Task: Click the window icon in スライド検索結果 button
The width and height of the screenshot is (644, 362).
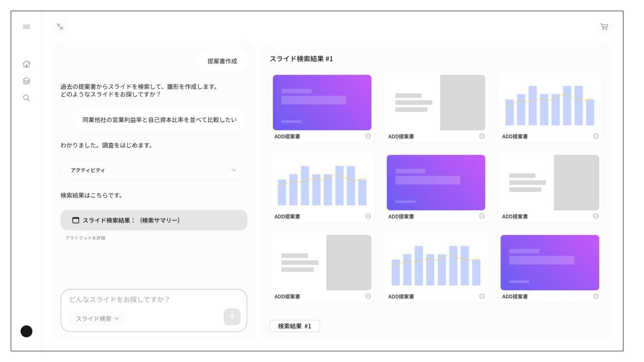Action: click(76, 220)
